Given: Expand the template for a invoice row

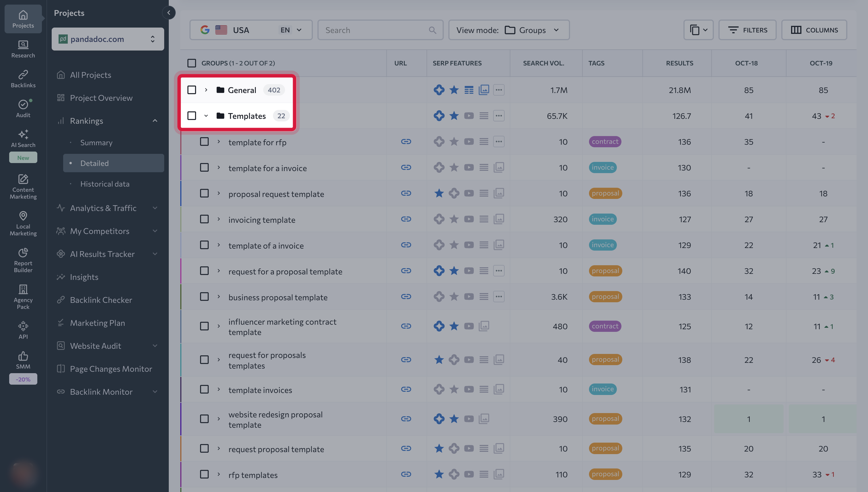Looking at the screenshot, I should 219,168.
